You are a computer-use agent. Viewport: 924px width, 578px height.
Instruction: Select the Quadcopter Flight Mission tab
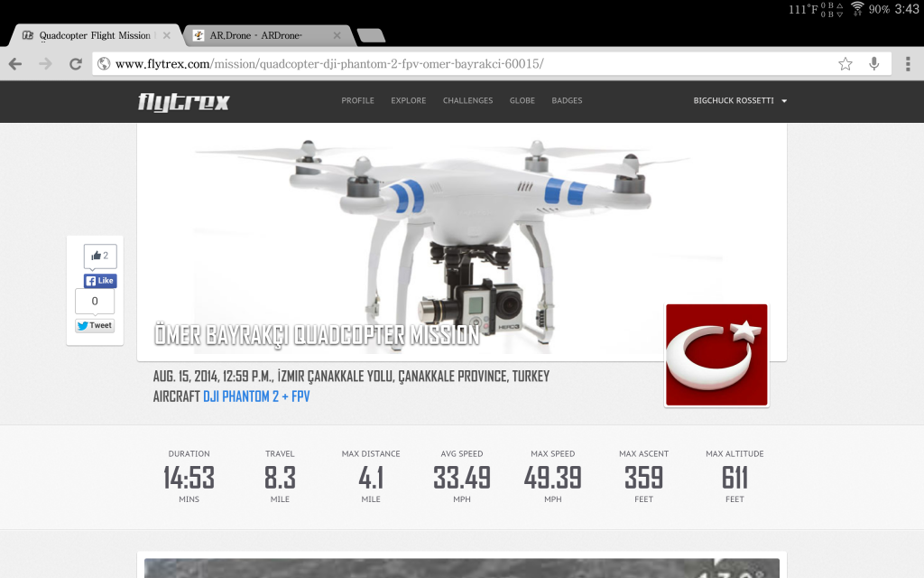94,35
